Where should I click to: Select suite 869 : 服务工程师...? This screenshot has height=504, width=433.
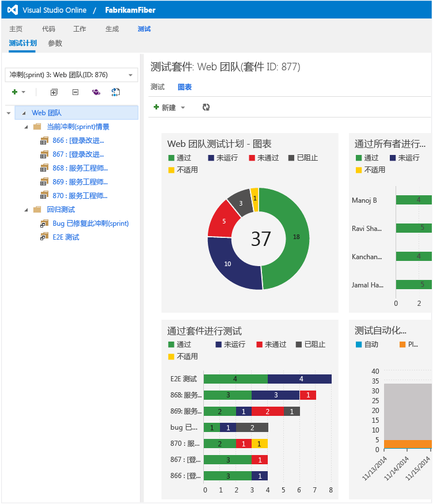point(80,182)
